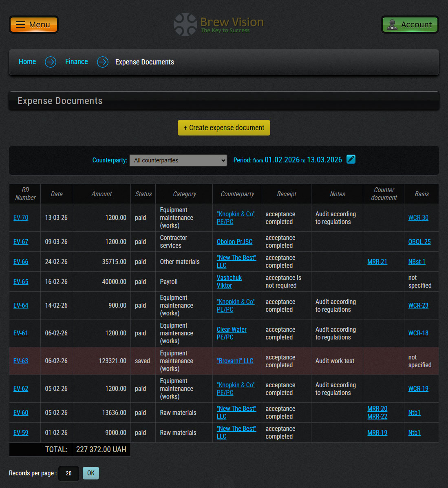Confirm records per page with OK
The width and height of the screenshot is (448, 488).
pos(91,473)
